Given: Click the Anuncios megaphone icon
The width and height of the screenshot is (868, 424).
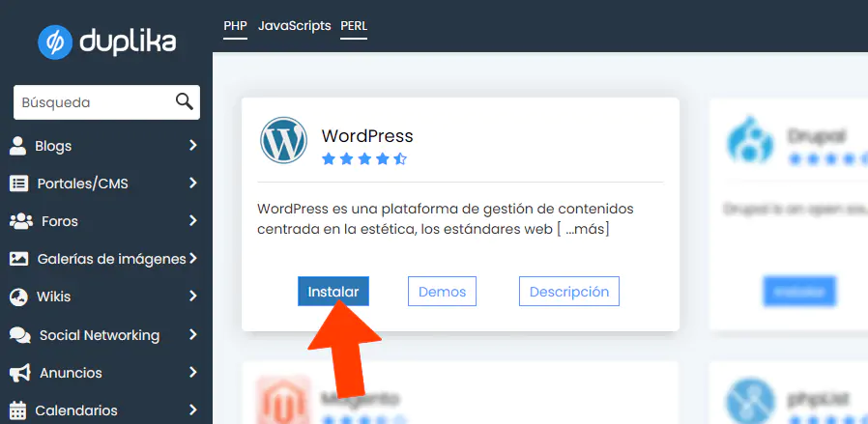Looking at the screenshot, I should coord(20,373).
